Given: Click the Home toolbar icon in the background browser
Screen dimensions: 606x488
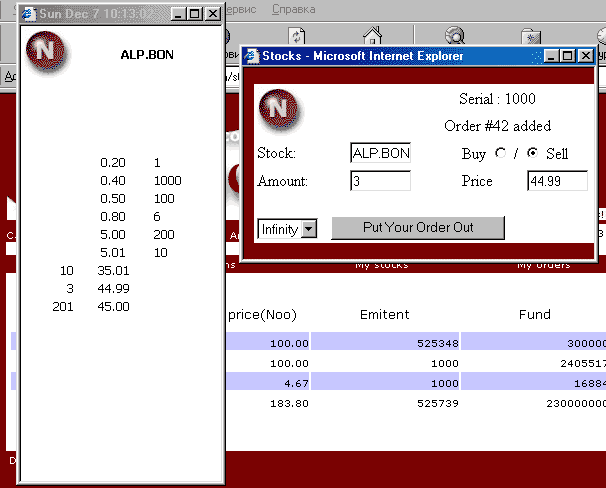Looking at the screenshot, I should point(373,36).
